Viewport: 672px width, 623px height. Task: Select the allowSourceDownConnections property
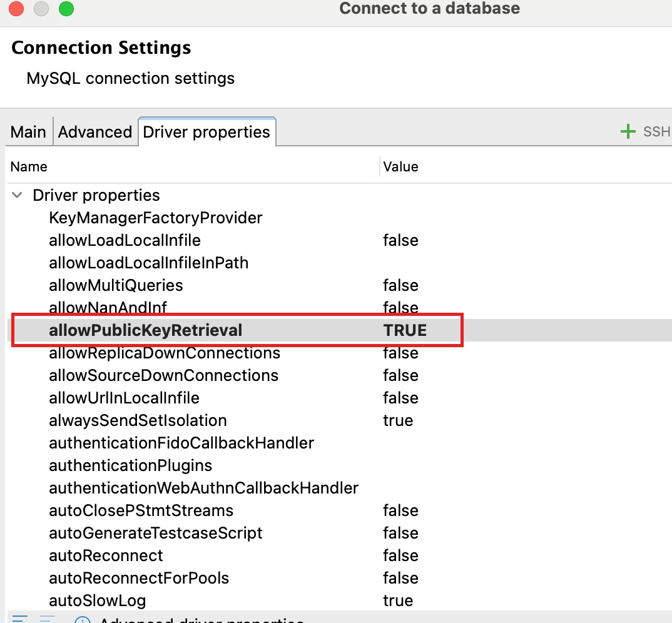pyautogui.click(x=164, y=375)
